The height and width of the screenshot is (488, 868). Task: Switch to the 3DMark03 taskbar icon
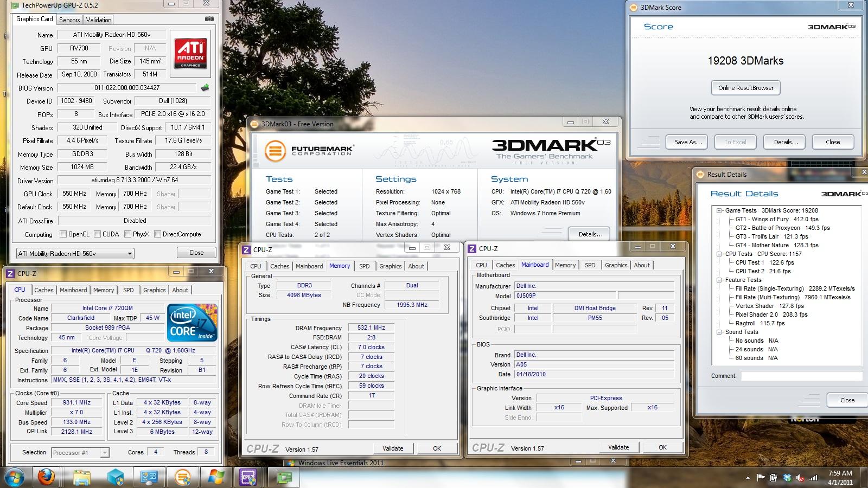click(183, 478)
